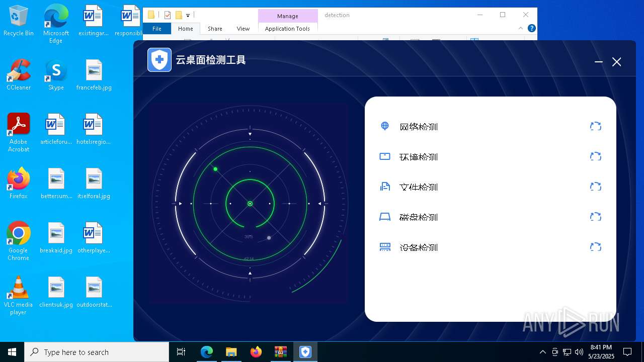The width and height of the screenshot is (644, 362).
Task: Click the device icon beside 设备检测
Action: (385, 247)
